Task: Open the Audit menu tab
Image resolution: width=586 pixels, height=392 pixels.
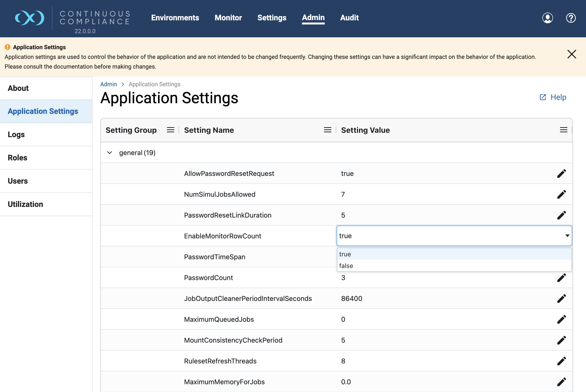Action: [x=349, y=18]
